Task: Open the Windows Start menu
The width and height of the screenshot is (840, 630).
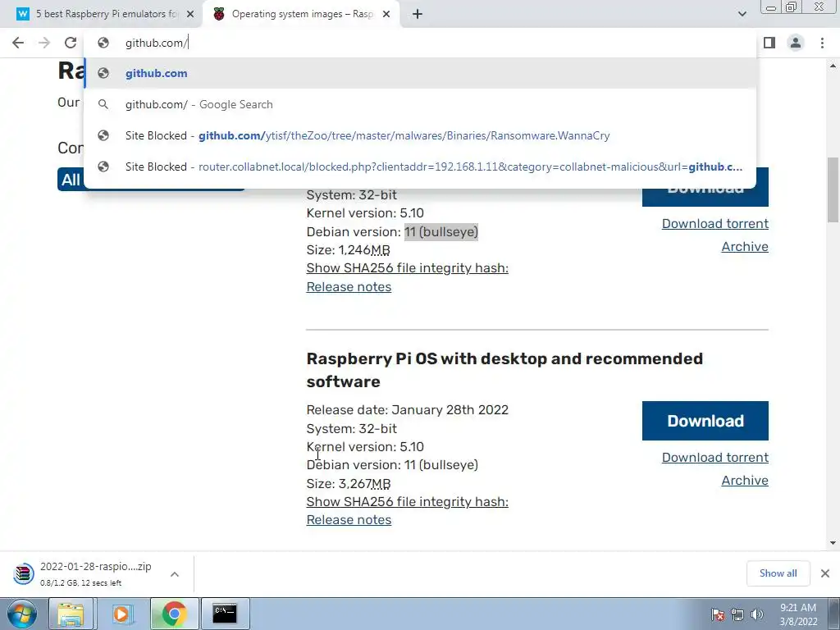Action: coord(22,614)
